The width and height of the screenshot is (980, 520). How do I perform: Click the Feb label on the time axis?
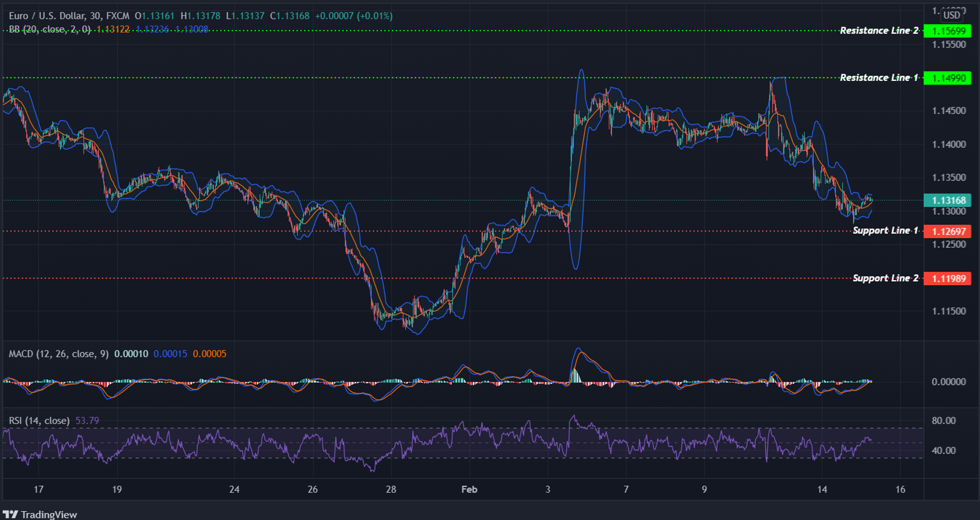pos(469,489)
